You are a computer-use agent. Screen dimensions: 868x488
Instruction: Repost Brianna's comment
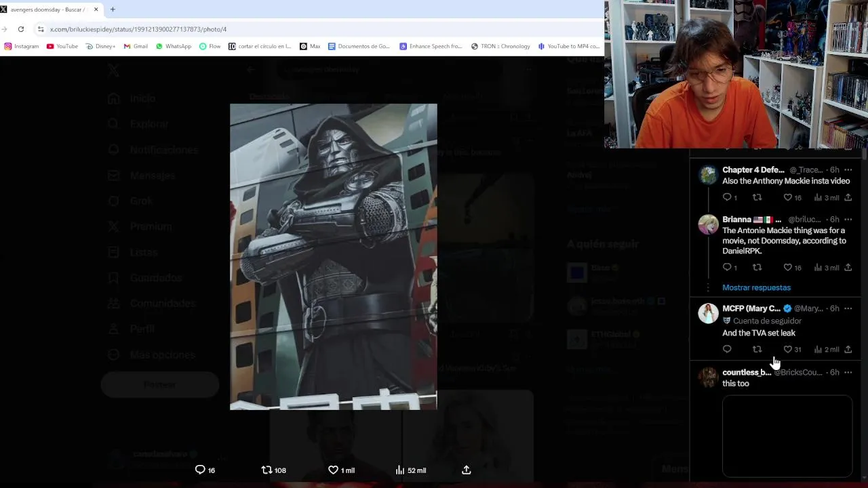coord(757,267)
